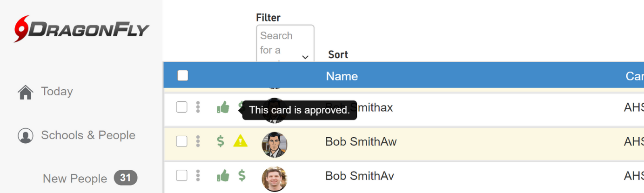The image size is (644, 193).
Task: Expand the row options menu for Bob SmithAw
Action: coord(198,141)
